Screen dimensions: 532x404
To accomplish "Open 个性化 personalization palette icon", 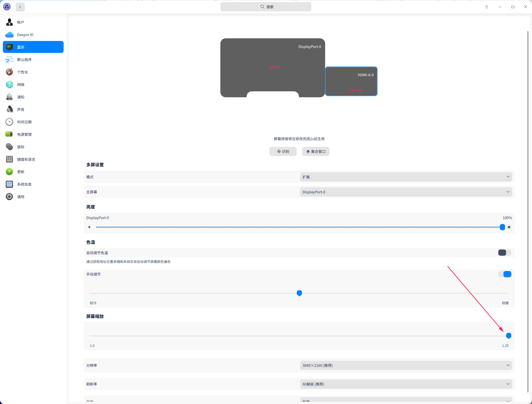I will pyautogui.click(x=9, y=72).
